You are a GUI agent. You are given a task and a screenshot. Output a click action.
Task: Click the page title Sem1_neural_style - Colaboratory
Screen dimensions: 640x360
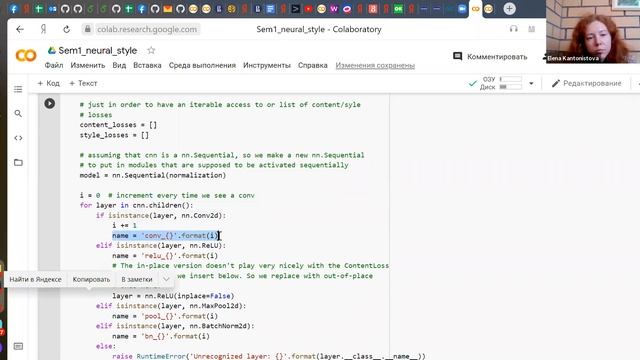(x=319, y=29)
